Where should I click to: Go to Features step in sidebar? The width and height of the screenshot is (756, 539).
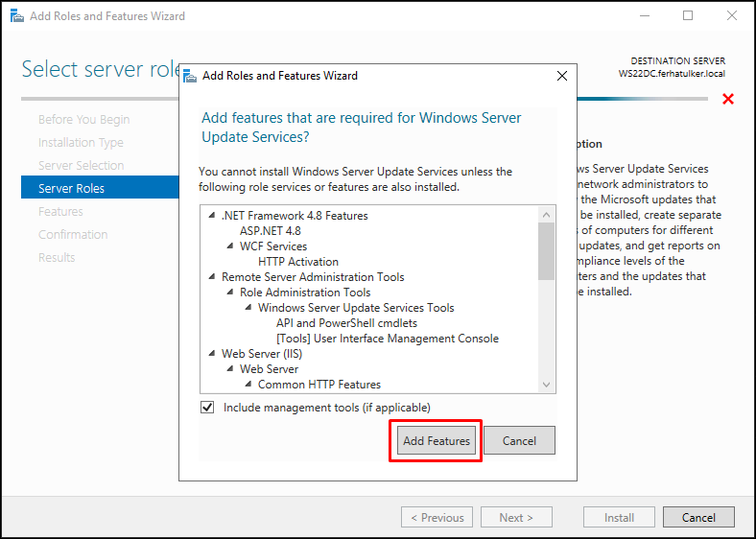coord(60,211)
